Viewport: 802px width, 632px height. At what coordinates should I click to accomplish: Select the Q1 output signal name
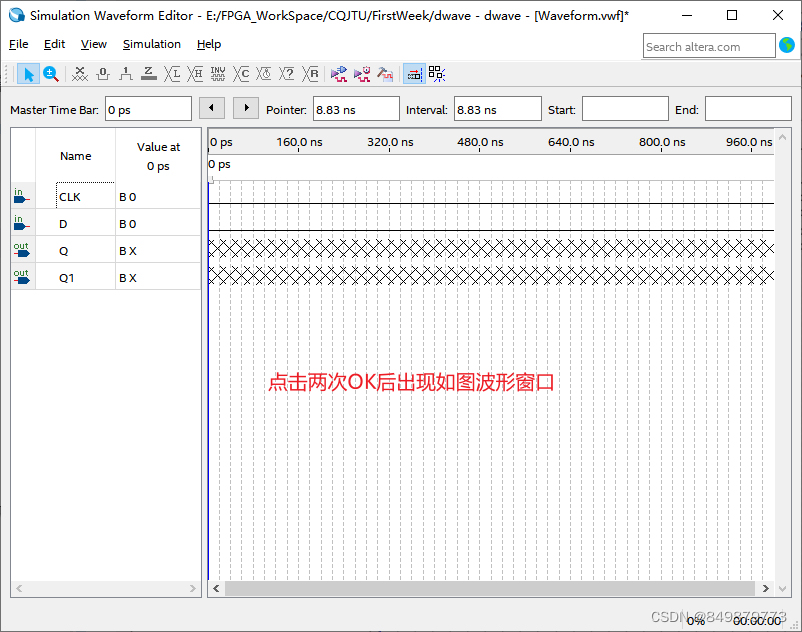[66, 278]
